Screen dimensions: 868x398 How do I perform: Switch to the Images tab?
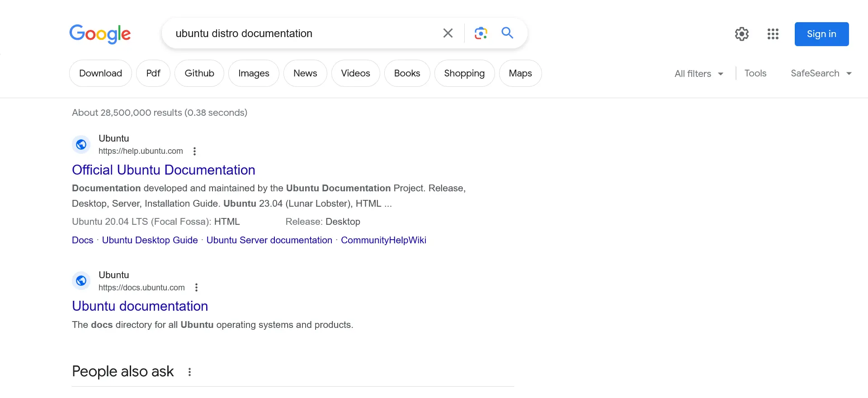[254, 73]
